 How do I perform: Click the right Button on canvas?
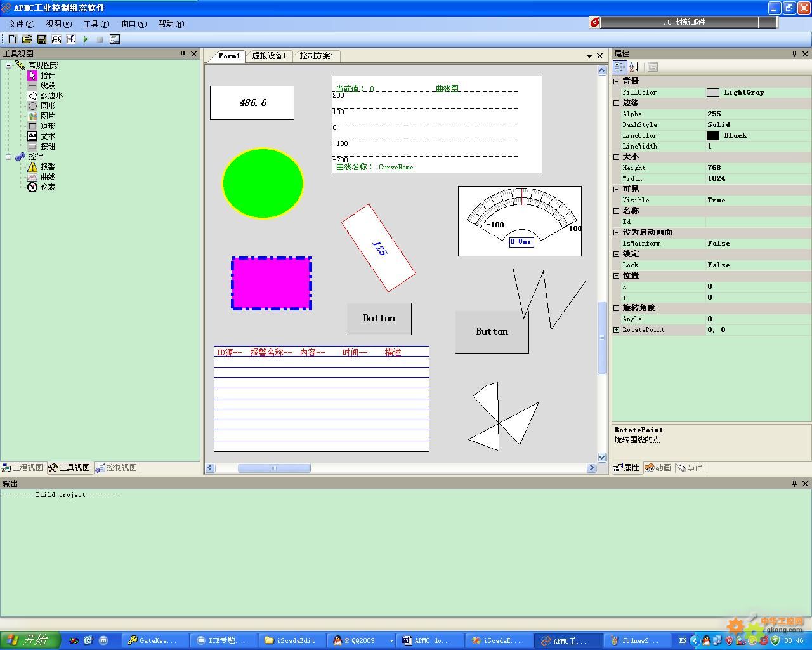click(x=492, y=332)
